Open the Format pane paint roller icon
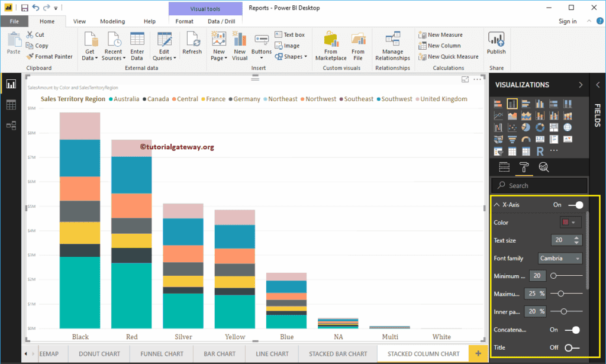 tap(524, 167)
